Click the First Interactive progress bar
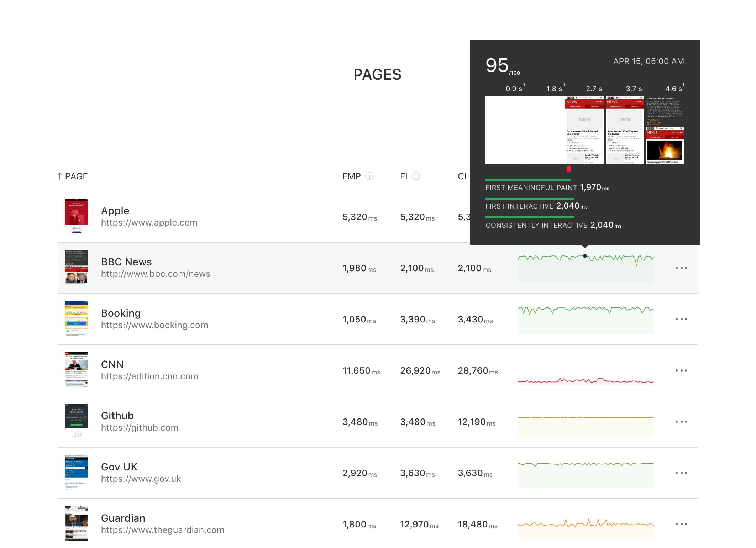Image resolution: width=756 pixels, height=548 pixels. pyautogui.click(x=530, y=199)
